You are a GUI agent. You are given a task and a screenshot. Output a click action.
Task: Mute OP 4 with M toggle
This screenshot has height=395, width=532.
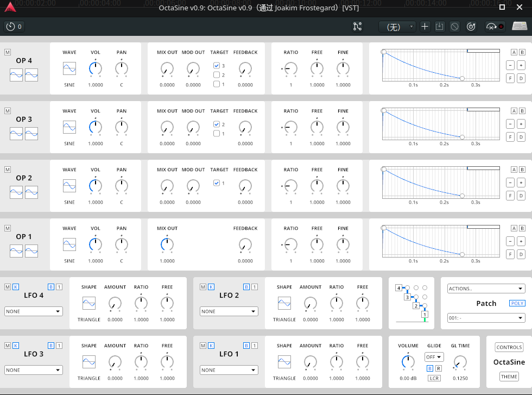tap(8, 52)
